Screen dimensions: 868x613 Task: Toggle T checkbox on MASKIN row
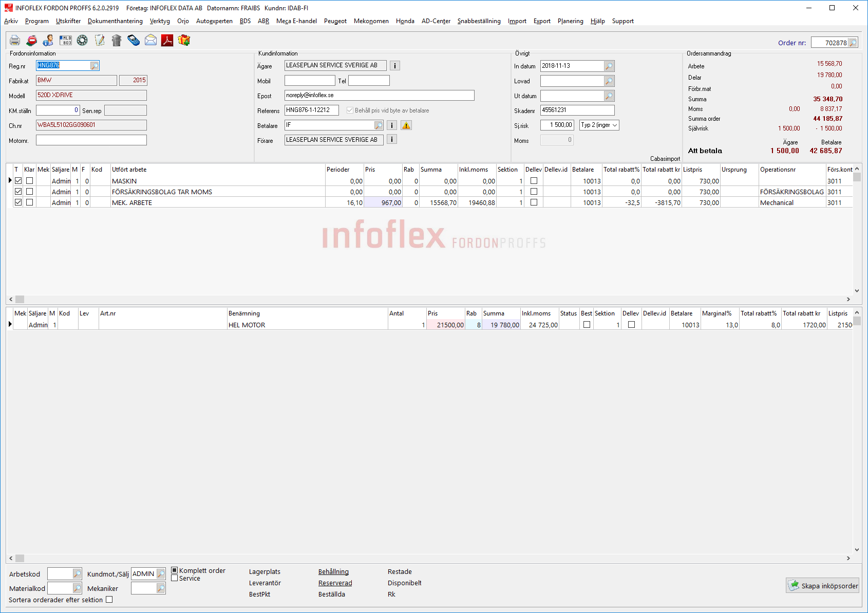(18, 181)
